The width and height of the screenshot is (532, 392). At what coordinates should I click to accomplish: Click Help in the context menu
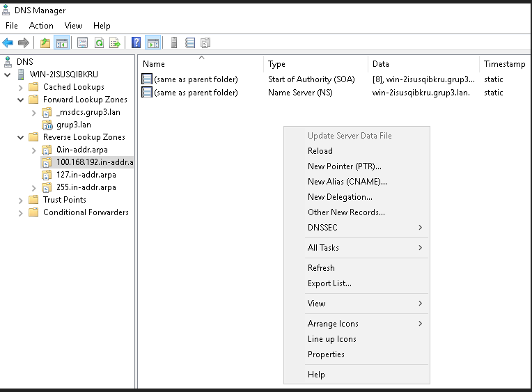point(357,375)
